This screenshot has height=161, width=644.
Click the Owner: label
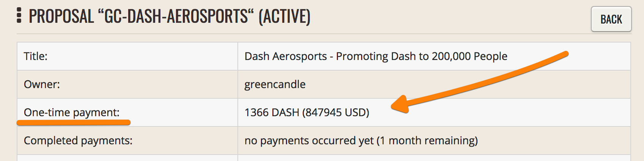pos(42,84)
